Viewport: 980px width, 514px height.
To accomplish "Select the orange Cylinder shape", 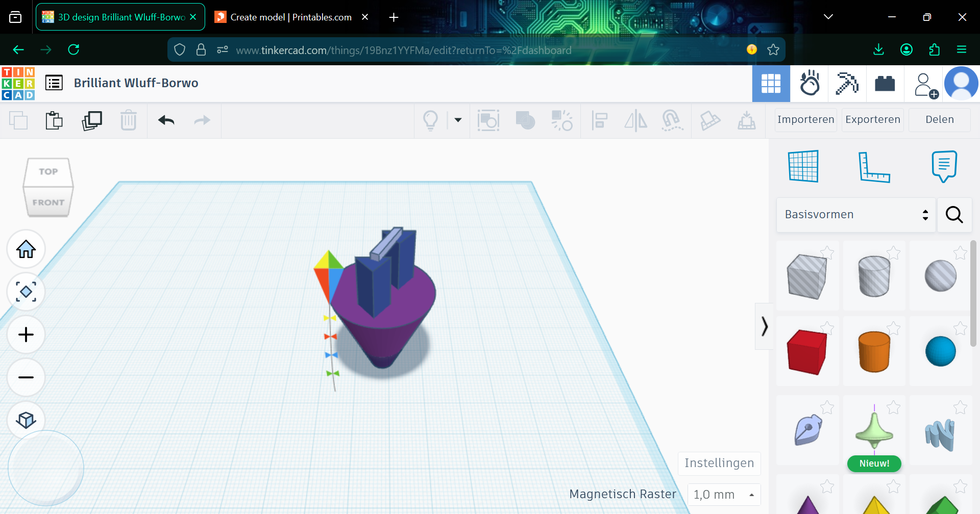I will (x=874, y=351).
